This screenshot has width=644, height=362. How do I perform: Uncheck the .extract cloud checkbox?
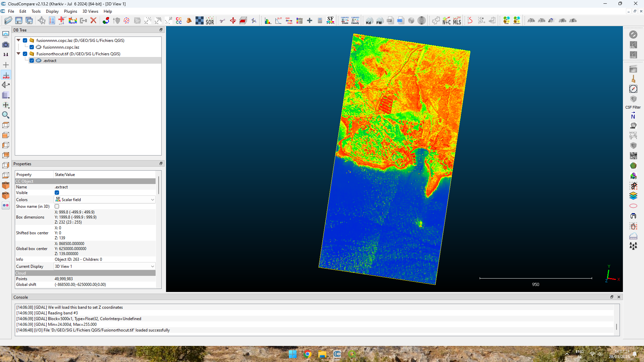tap(32, 61)
